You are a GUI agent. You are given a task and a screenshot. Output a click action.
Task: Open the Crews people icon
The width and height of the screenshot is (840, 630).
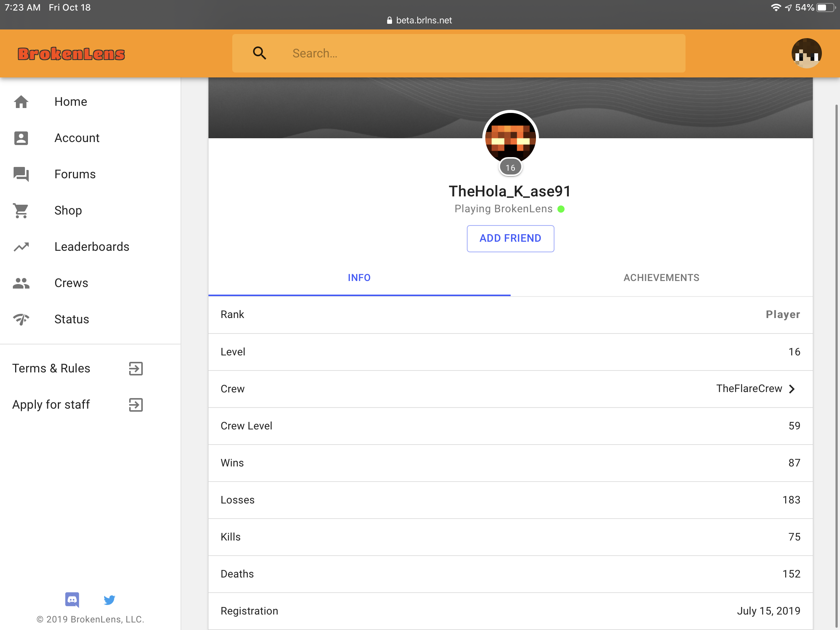pos(21,283)
